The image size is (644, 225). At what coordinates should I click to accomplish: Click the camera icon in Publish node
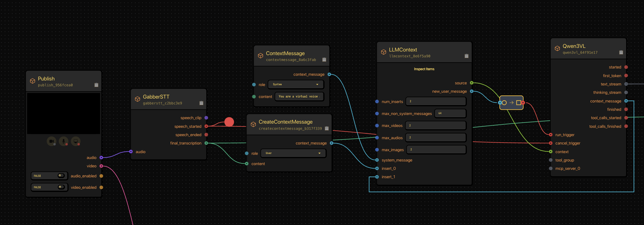click(x=52, y=141)
